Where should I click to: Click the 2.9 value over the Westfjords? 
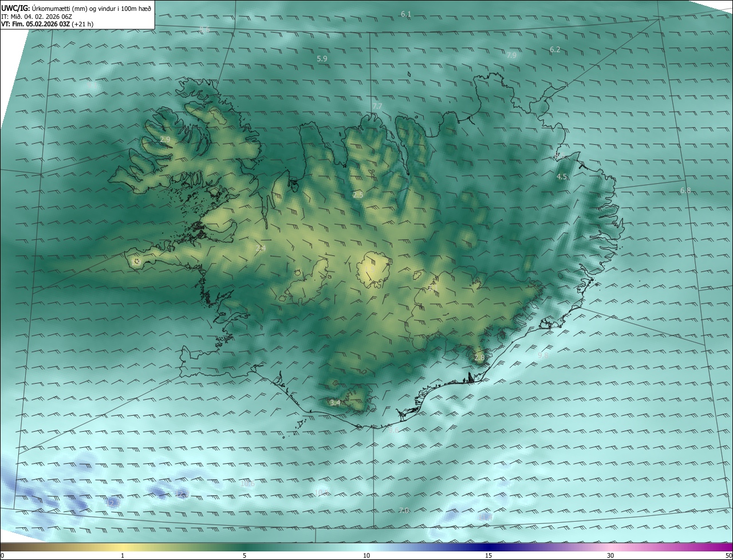click(165, 140)
